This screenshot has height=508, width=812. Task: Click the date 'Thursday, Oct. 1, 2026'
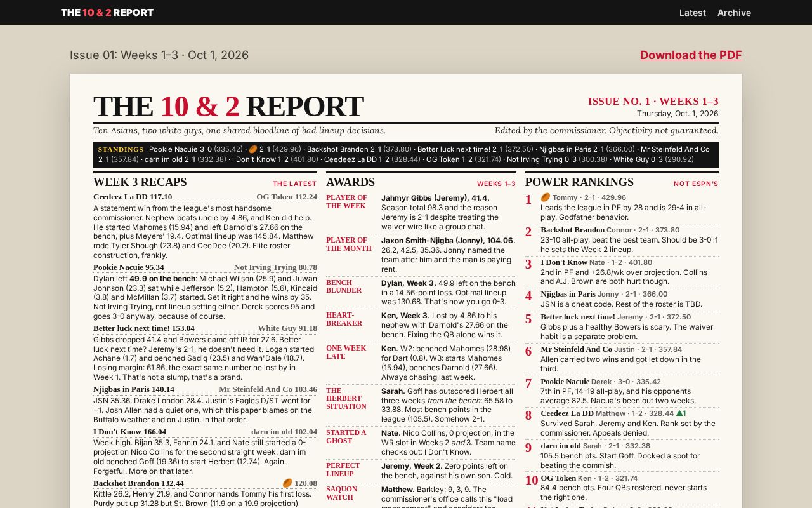[678, 114]
